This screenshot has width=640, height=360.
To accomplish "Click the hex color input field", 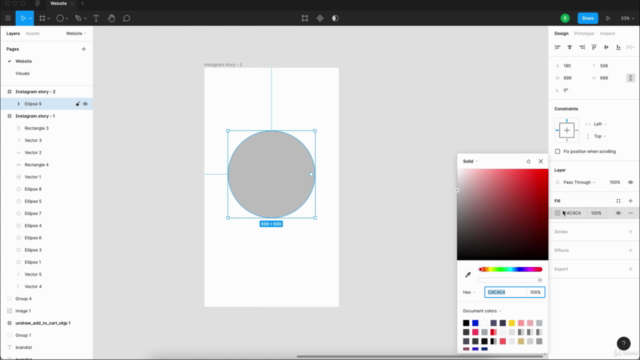I will [x=506, y=292].
